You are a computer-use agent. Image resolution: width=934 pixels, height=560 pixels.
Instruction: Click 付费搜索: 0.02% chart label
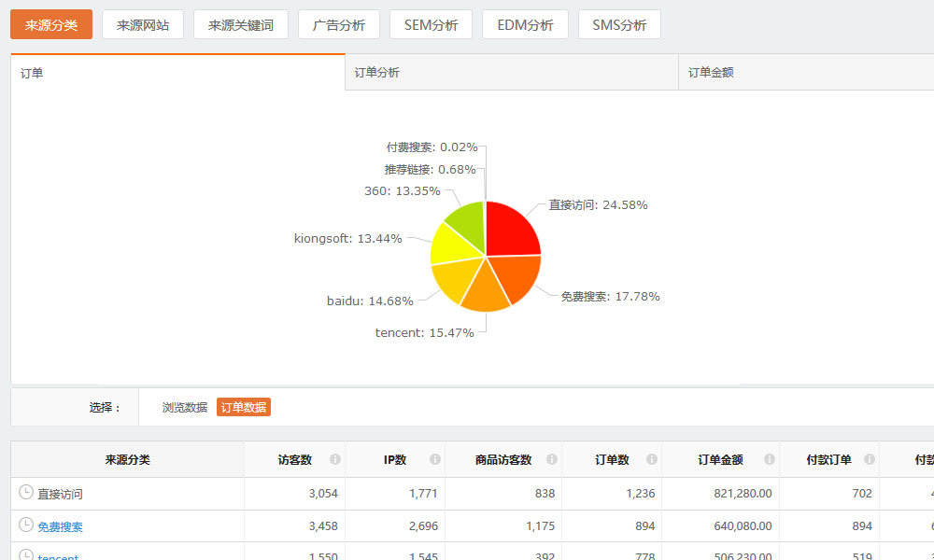coord(432,147)
